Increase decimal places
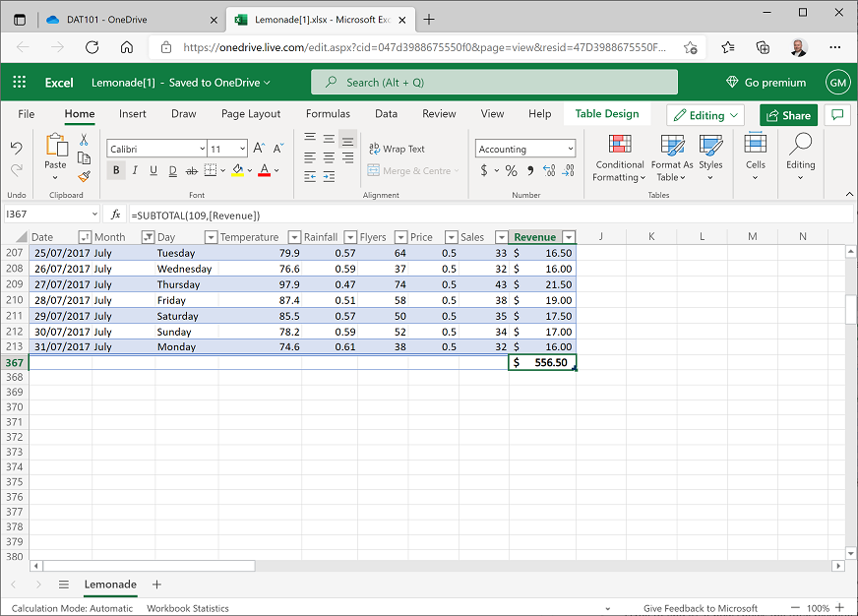858x616 pixels. coord(551,169)
